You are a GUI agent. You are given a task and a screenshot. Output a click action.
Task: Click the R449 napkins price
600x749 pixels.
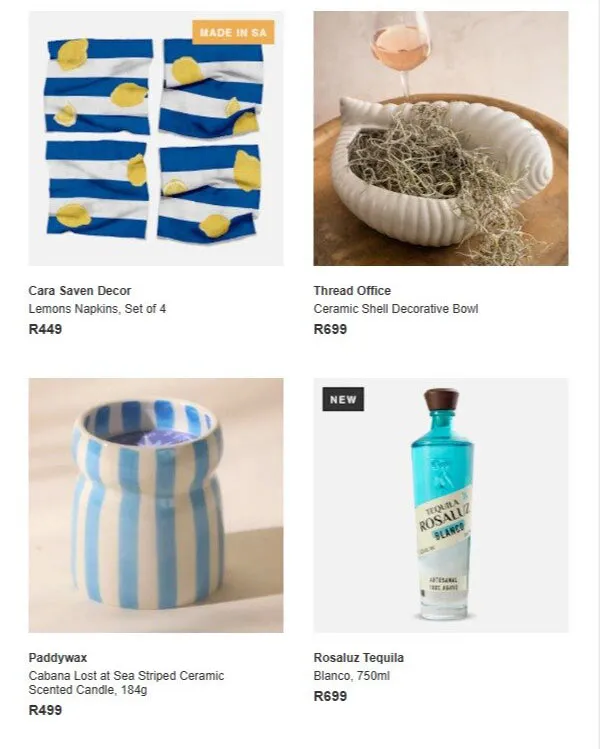tap(45, 329)
